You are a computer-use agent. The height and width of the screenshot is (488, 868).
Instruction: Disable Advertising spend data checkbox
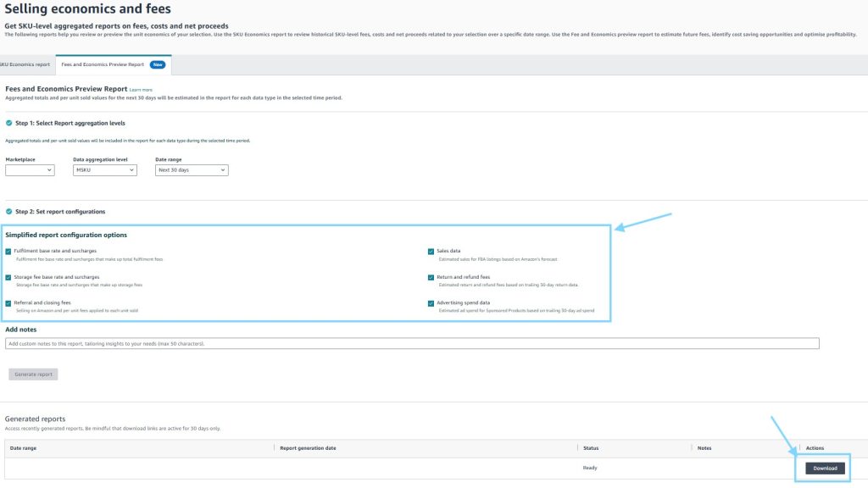[431, 302]
